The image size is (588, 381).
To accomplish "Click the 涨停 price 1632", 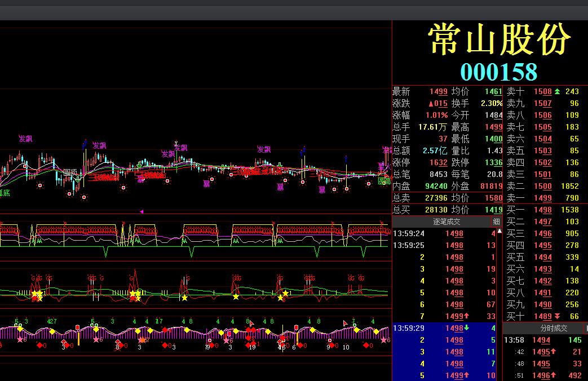I will [x=439, y=163].
